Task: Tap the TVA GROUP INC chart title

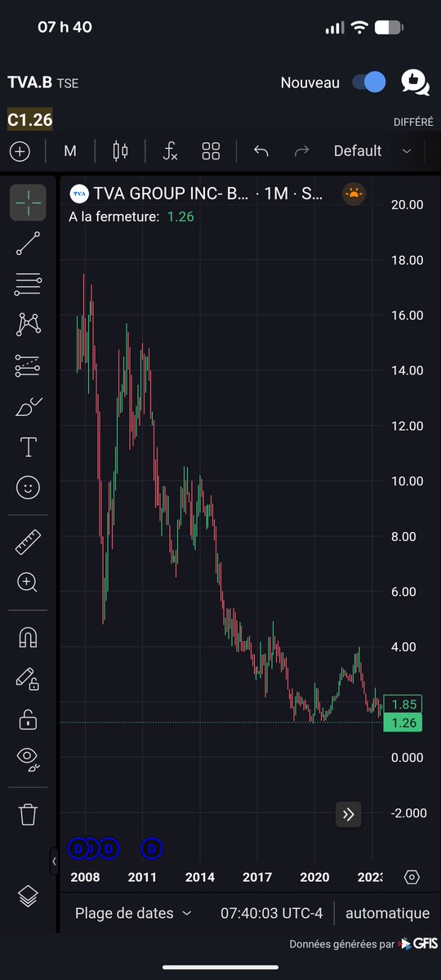Action: [x=208, y=194]
